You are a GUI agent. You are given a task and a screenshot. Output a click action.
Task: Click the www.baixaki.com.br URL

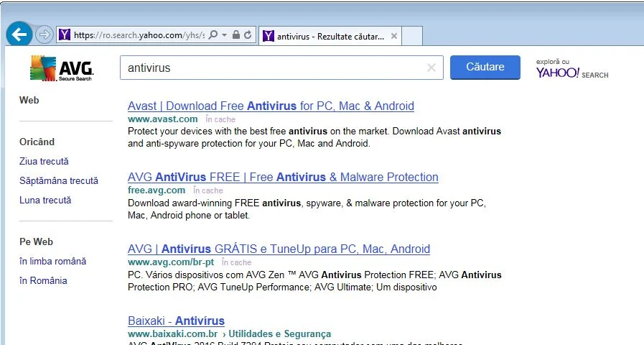[173, 333]
